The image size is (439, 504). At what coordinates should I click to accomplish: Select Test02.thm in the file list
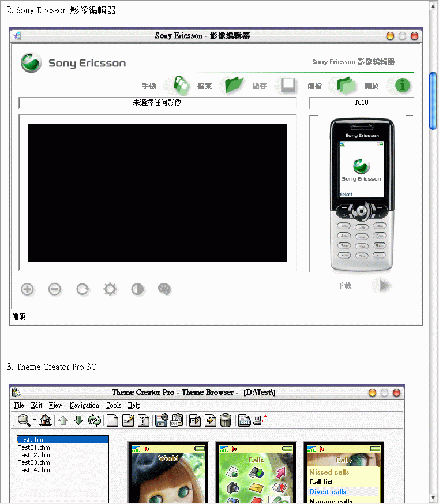34,455
